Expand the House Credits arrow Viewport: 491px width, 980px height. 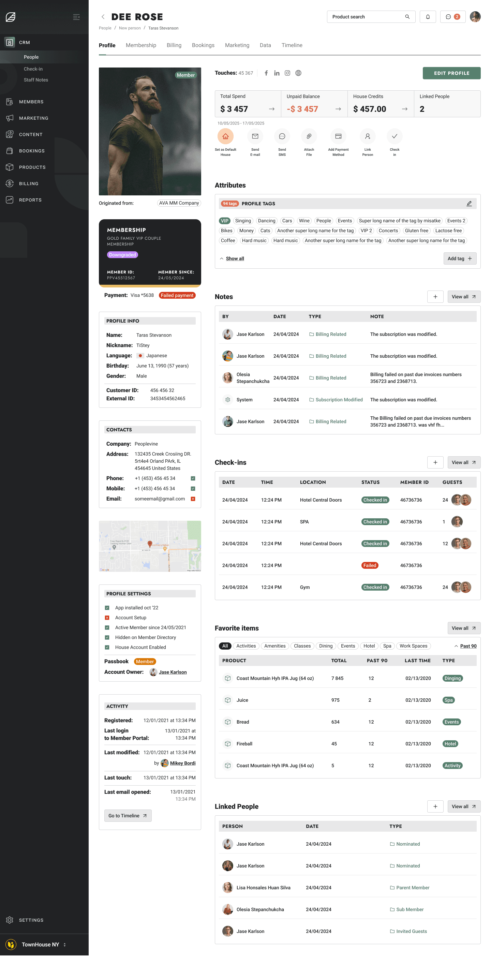tap(405, 109)
